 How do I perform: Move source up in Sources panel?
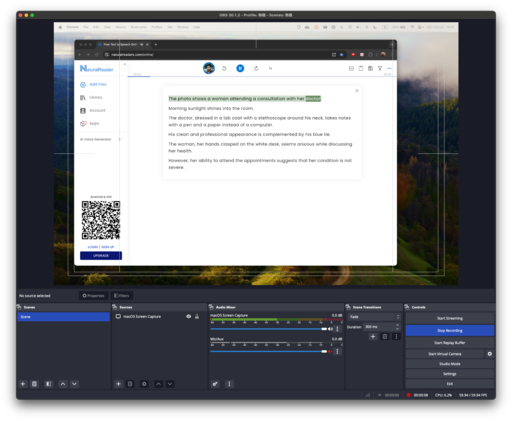[158, 384]
